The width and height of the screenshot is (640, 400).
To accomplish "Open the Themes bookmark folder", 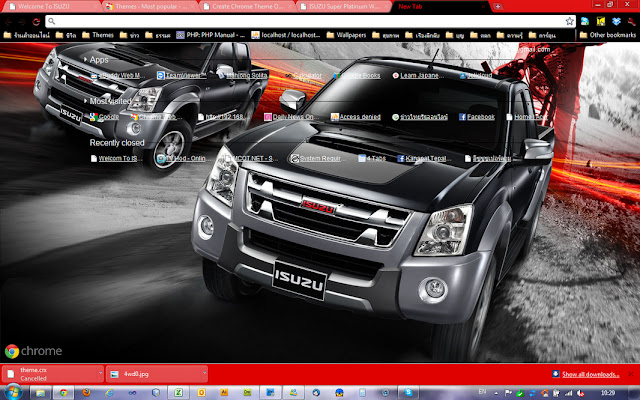I will click(98, 35).
